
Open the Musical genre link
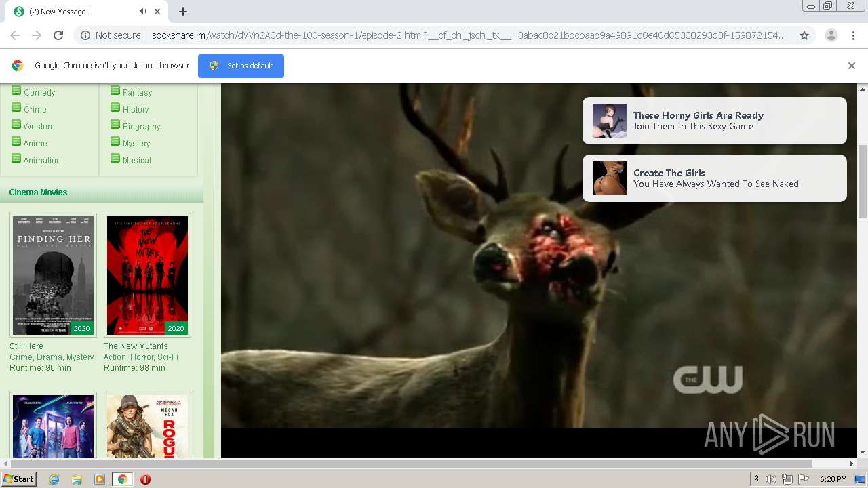coord(137,161)
